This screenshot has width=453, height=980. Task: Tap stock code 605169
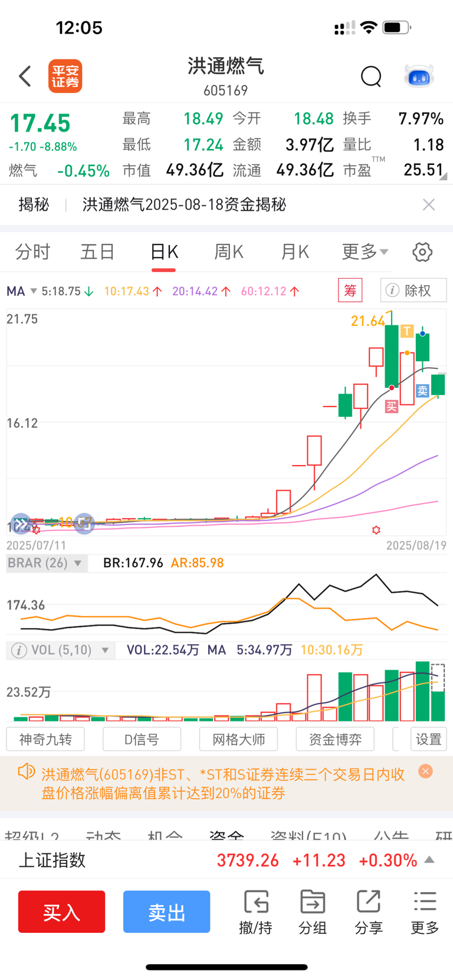(226, 91)
